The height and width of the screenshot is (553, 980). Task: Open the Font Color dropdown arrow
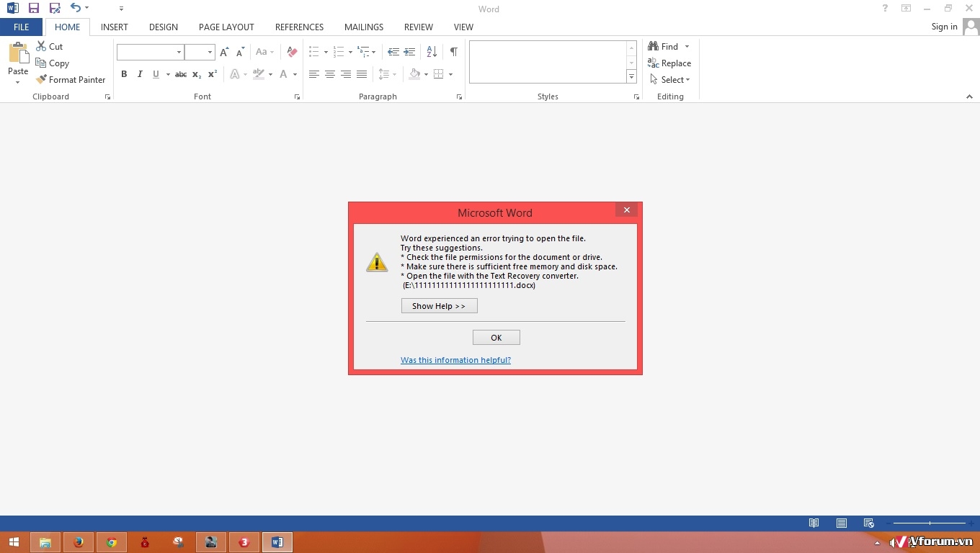[x=295, y=74]
